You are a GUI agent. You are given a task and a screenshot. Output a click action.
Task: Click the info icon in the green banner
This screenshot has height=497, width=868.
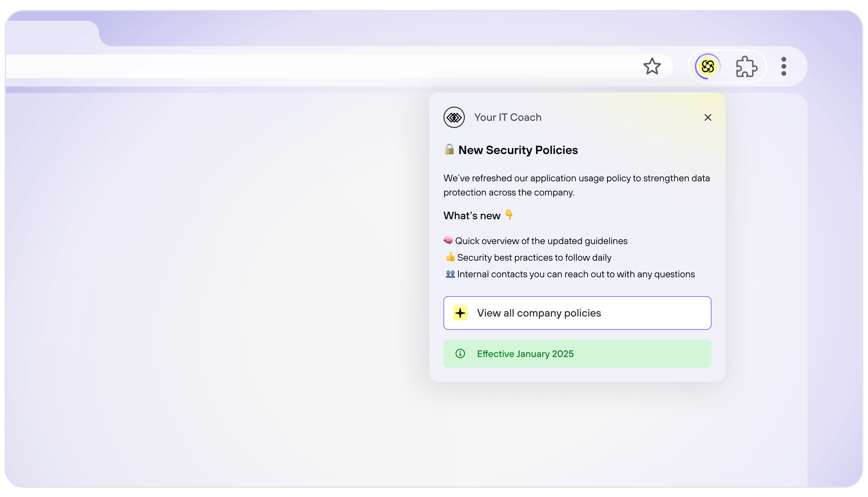(460, 354)
